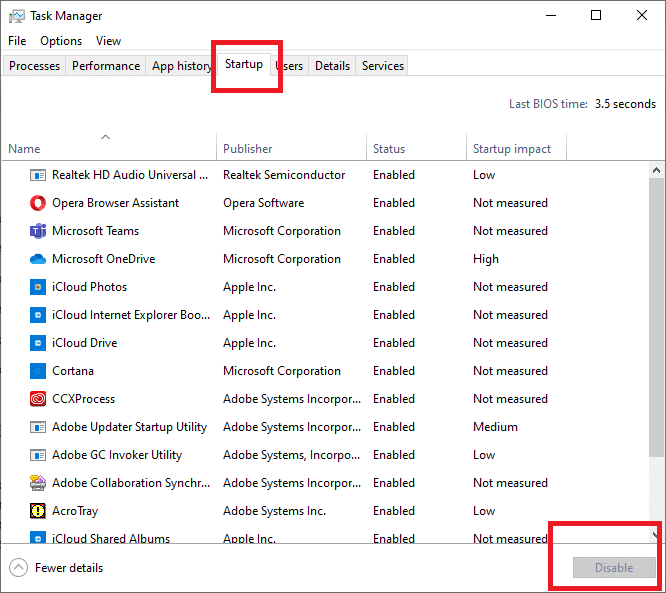Select the AcroTray icon

[x=38, y=511]
